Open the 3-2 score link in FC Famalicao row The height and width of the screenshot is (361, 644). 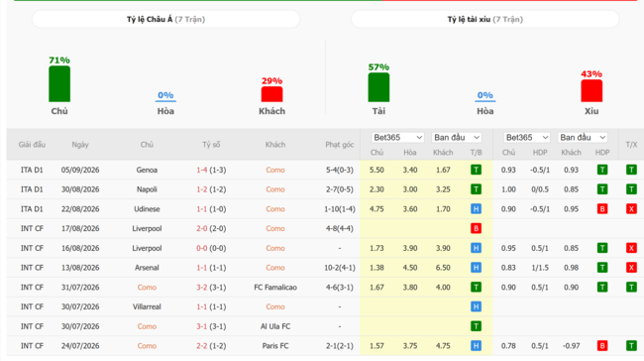click(x=202, y=287)
